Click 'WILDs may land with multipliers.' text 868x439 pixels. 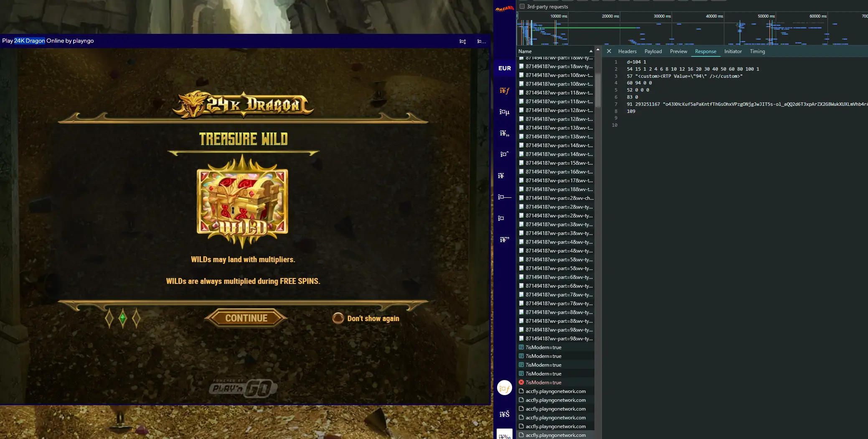[243, 260]
